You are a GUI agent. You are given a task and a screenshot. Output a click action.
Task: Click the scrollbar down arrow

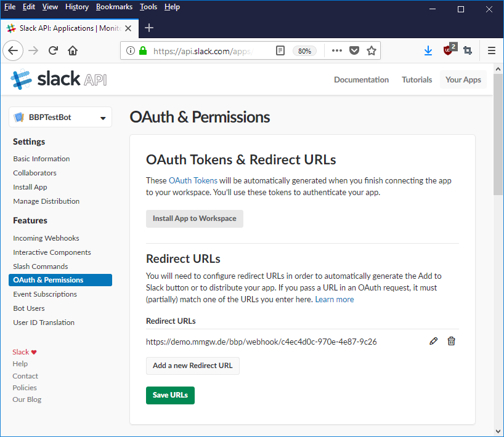pyautogui.click(x=498, y=431)
